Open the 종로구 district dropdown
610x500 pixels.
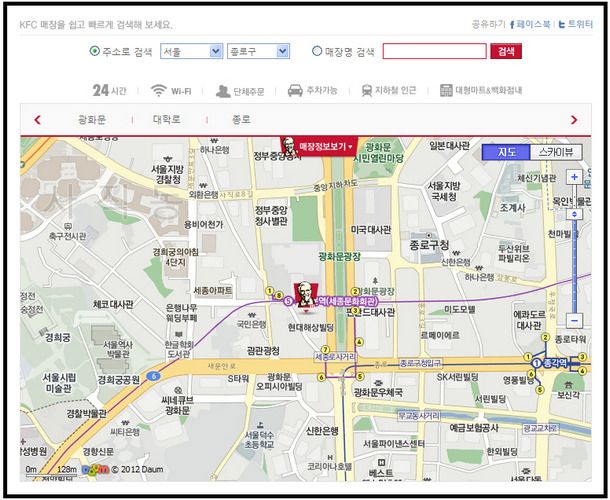point(258,51)
